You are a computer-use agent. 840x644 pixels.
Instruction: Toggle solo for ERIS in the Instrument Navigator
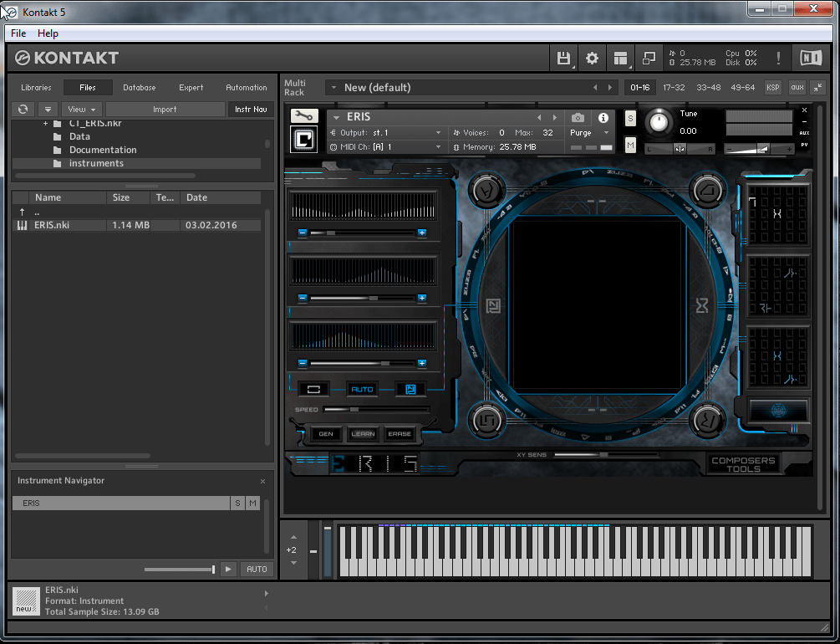tap(237, 503)
